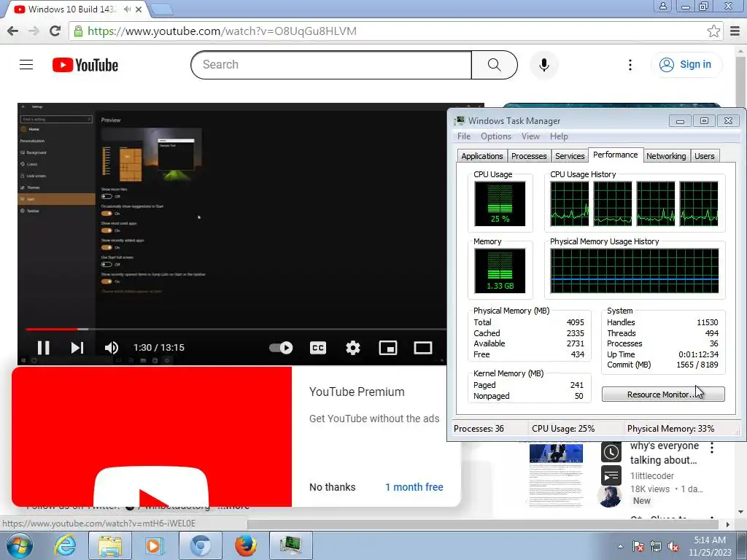Open options for the 'why's everyone' video
The width and height of the screenshot is (747, 560).
[x=712, y=448]
